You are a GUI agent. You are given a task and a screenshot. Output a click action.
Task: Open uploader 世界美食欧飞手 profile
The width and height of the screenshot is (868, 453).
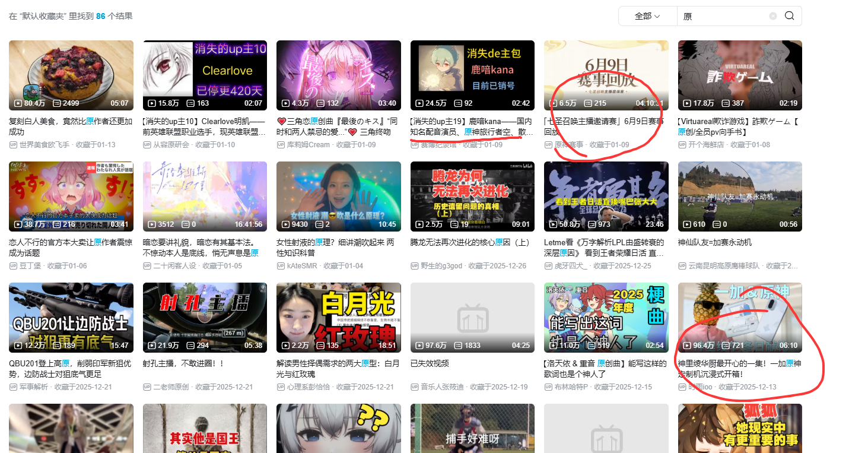coord(44,145)
